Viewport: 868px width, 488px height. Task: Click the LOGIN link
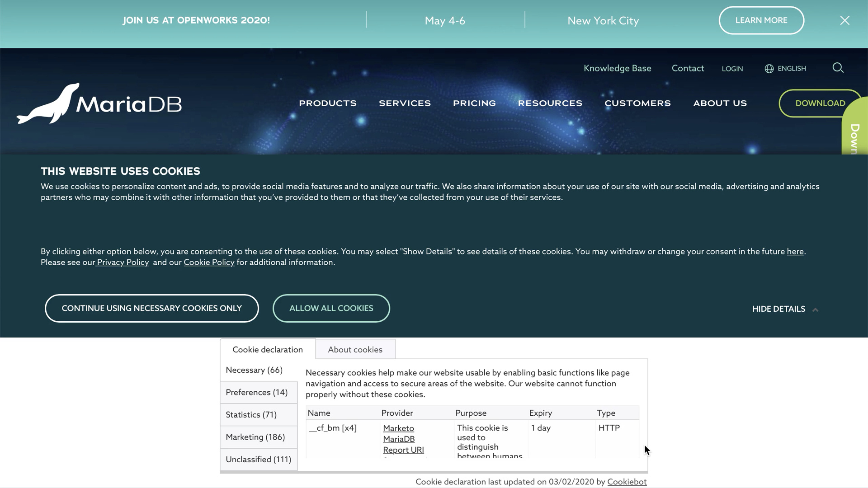coord(732,69)
